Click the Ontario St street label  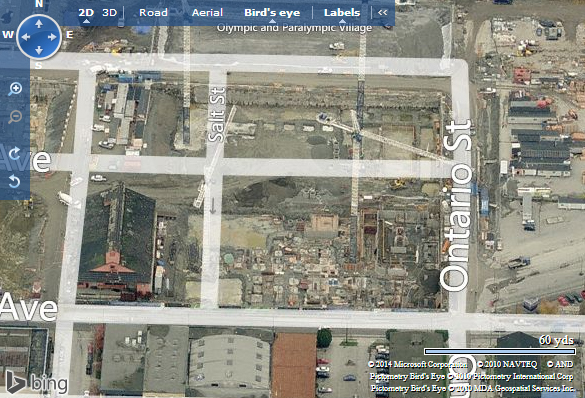click(456, 206)
